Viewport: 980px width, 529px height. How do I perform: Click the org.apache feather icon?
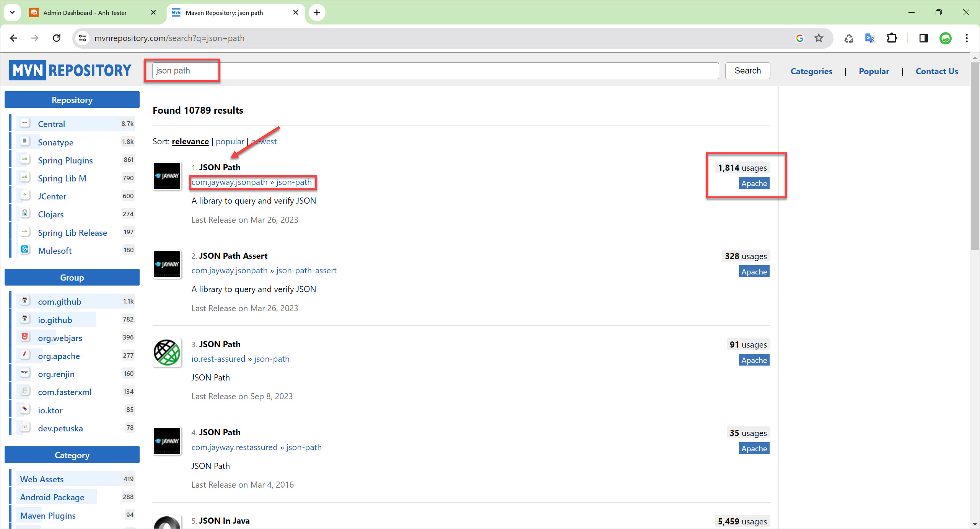[x=25, y=355]
